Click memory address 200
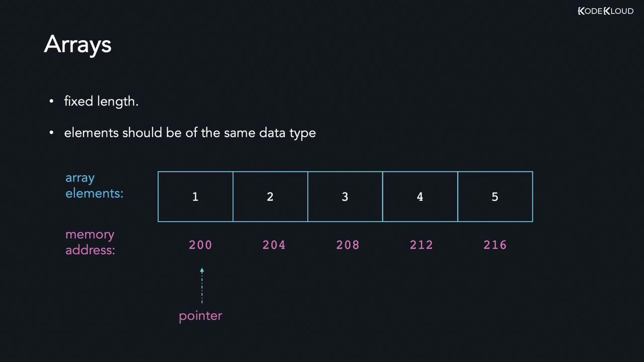This screenshot has width=644, height=362. (x=200, y=245)
